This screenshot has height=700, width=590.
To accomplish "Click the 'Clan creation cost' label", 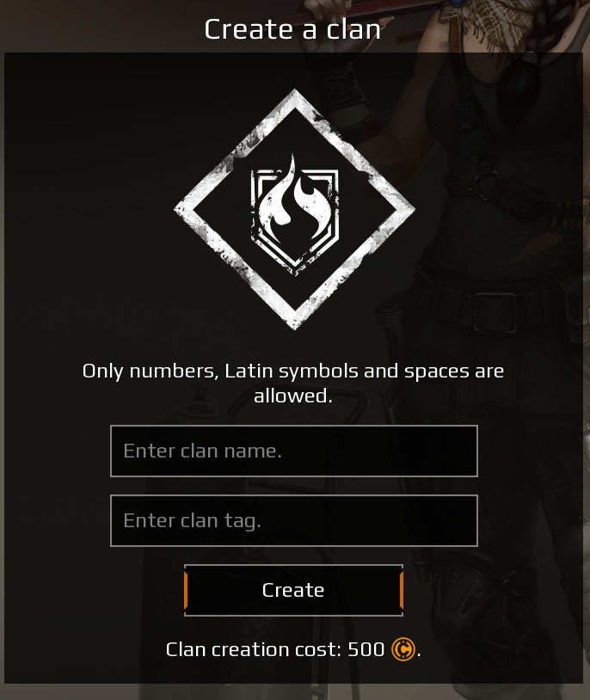I will pos(253,649).
